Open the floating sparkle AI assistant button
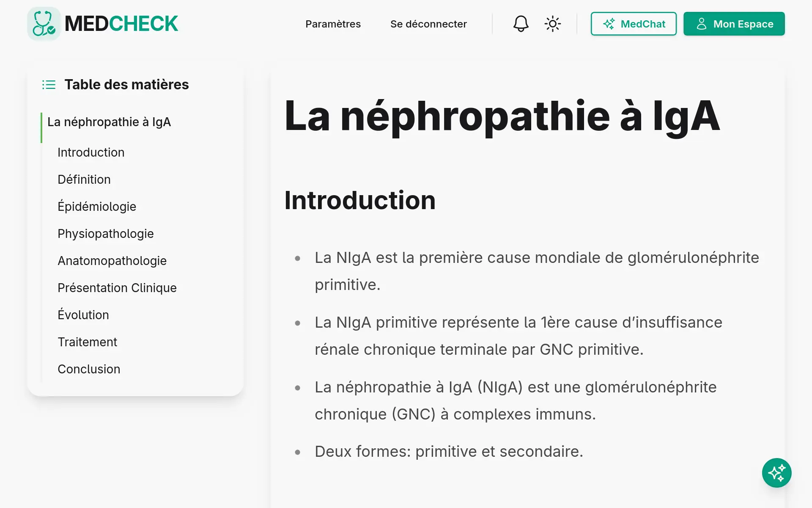 point(776,473)
